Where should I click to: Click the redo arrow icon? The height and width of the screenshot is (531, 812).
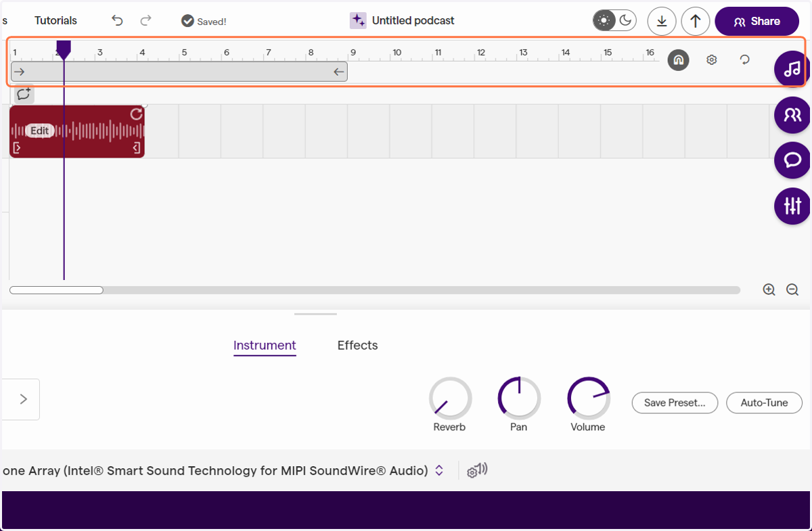tap(145, 20)
